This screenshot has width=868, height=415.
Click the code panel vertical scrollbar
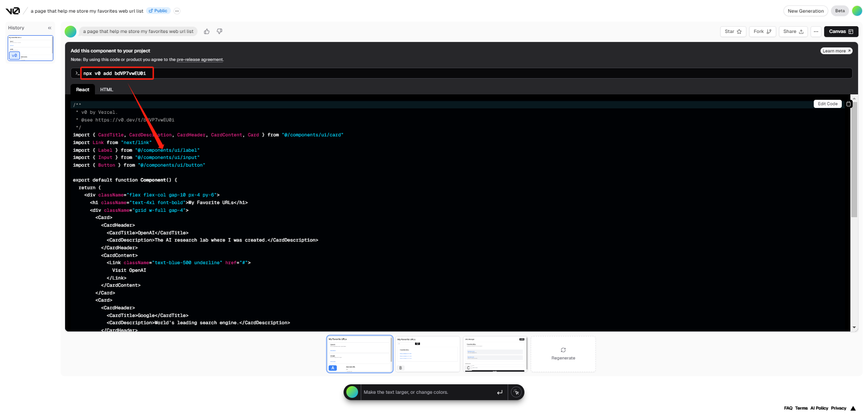click(x=854, y=158)
